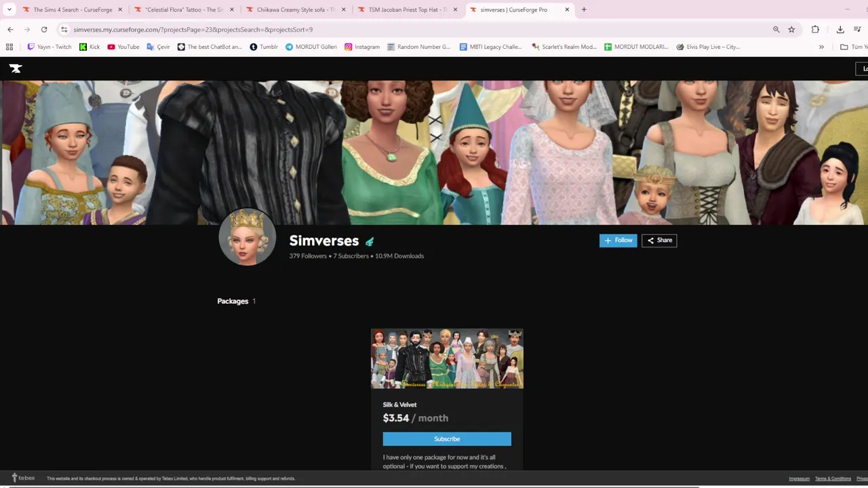Open the browser extensions menu
This screenshot has width=868, height=488.
(x=815, y=29)
